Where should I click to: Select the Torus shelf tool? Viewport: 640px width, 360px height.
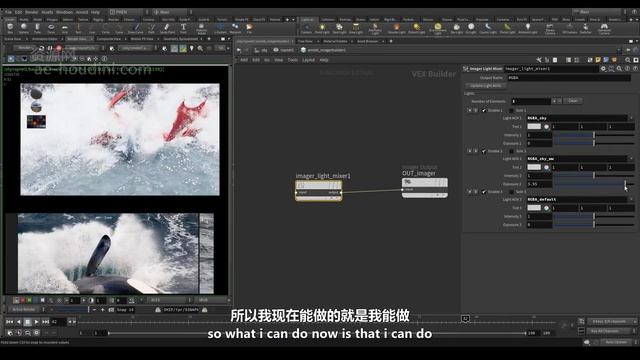[x=51, y=29]
